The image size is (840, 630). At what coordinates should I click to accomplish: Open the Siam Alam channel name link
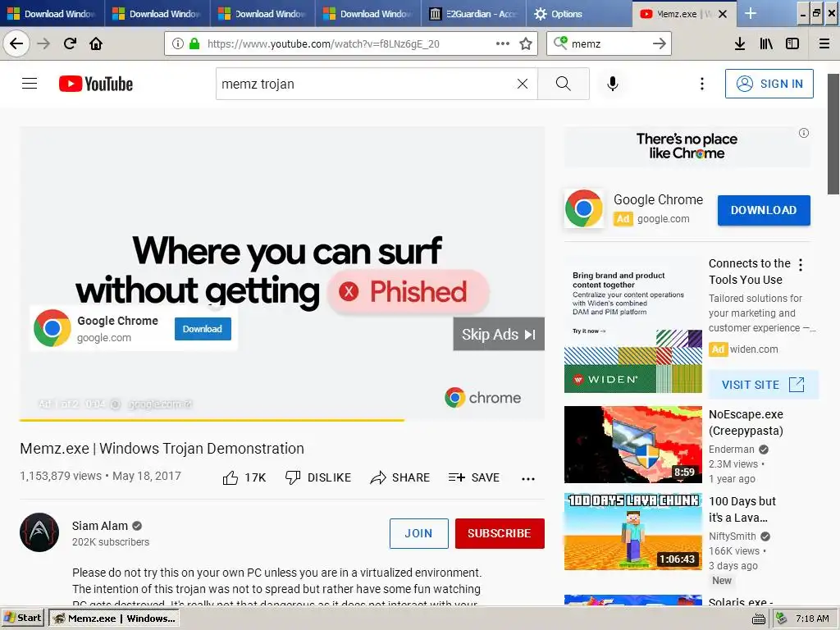(100, 526)
